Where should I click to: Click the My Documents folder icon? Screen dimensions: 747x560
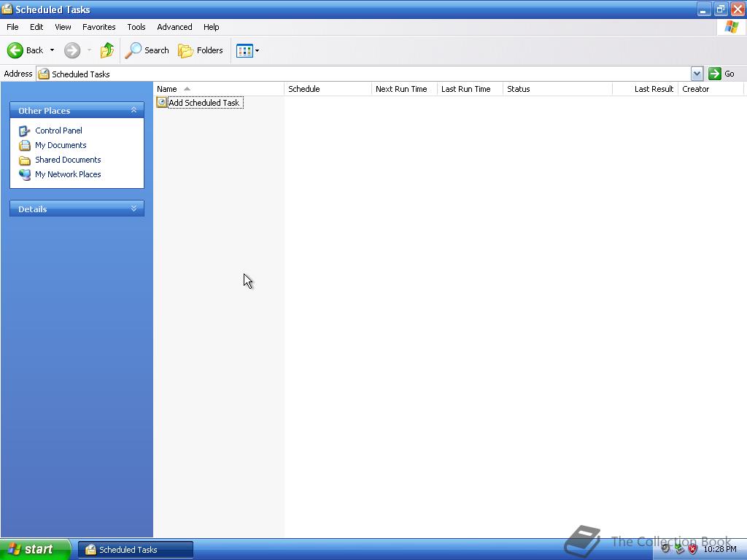[x=24, y=145]
